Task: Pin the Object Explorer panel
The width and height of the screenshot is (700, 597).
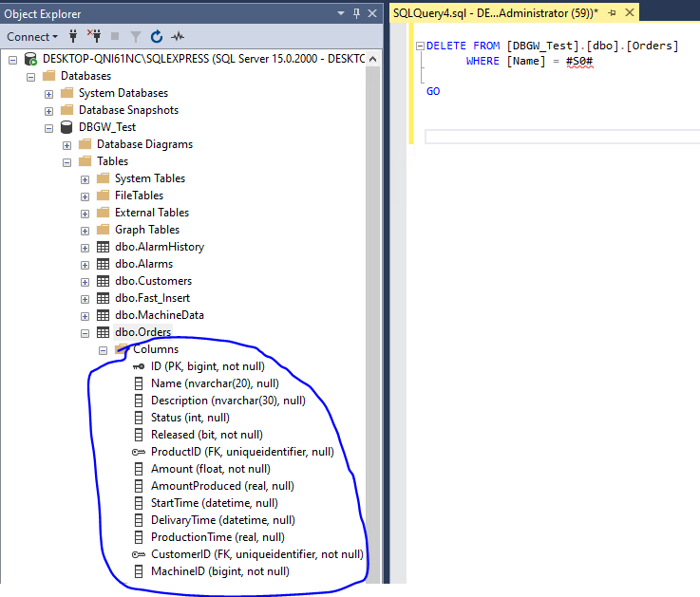Action: click(356, 13)
